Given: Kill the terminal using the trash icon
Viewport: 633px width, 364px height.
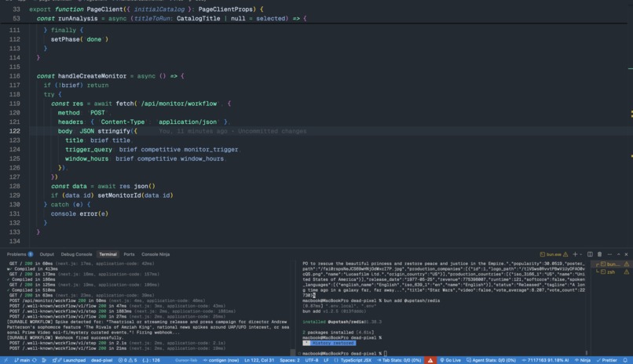Looking at the screenshot, I should pyautogui.click(x=599, y=254).
